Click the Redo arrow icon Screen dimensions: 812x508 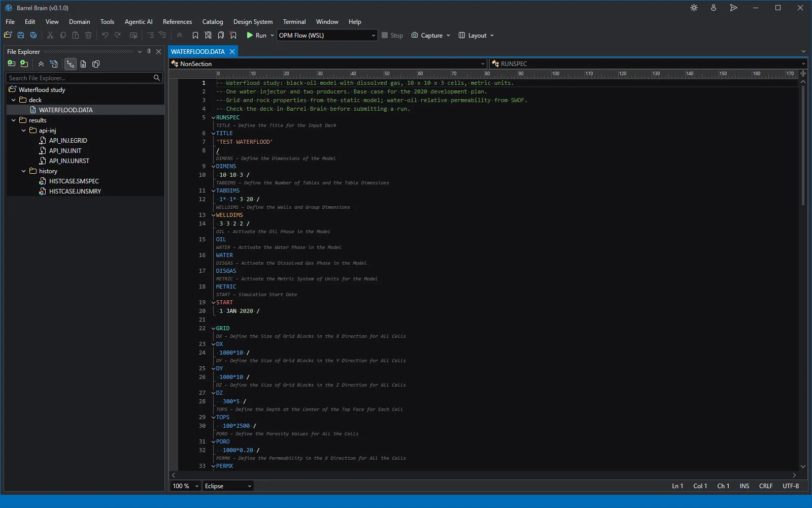(x=118, y=35)
